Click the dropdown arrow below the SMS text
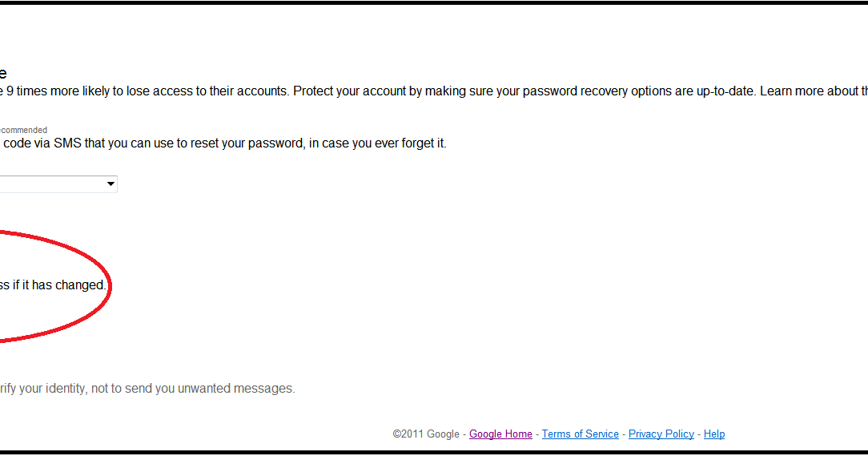 click(x=111, y=184)
